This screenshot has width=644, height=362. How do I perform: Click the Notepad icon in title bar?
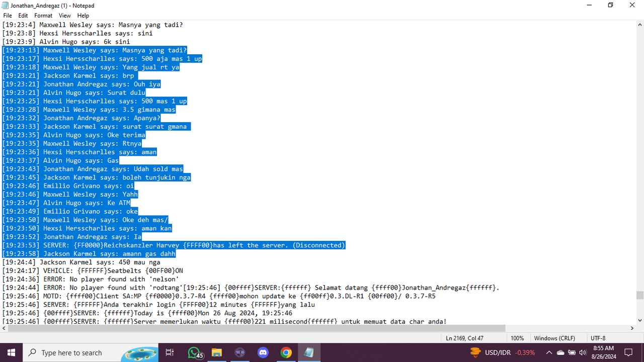point(5,6)
